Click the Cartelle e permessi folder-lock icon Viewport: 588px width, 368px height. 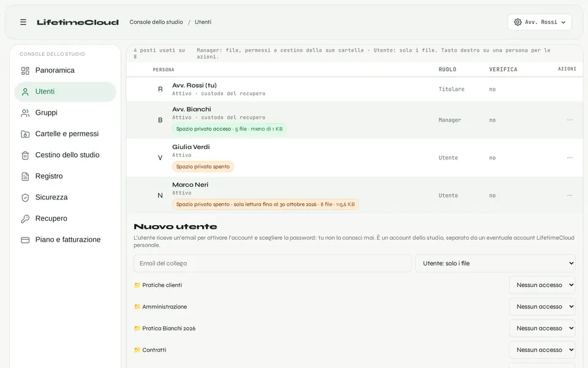[x=25, y=134]
